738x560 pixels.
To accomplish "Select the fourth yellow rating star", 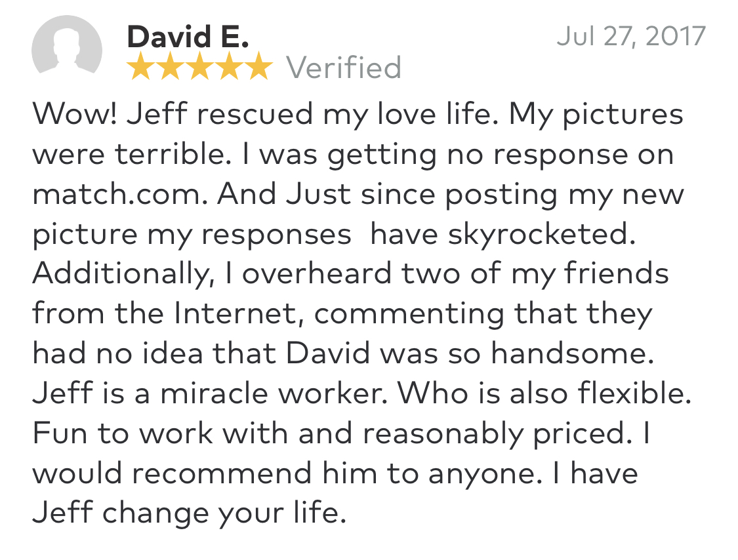I will [229, 66].
